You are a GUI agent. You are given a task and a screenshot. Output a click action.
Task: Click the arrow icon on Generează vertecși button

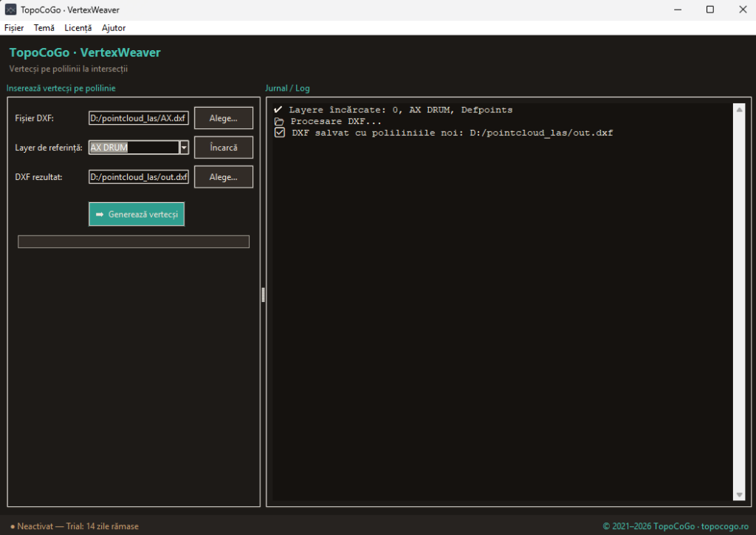100,215
